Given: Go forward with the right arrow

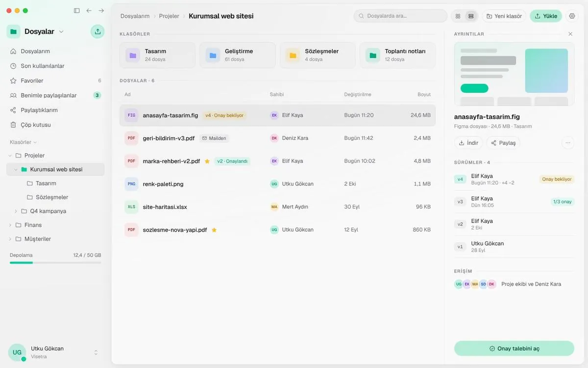Looking at the screenshot, I should click(x=101, y=10).
